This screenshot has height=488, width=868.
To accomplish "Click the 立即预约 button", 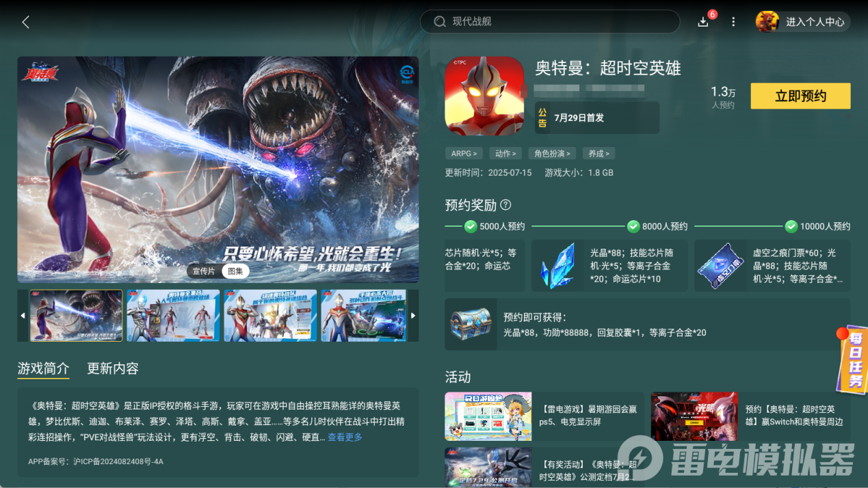I will pyautogui.click(x=800, y=96).
